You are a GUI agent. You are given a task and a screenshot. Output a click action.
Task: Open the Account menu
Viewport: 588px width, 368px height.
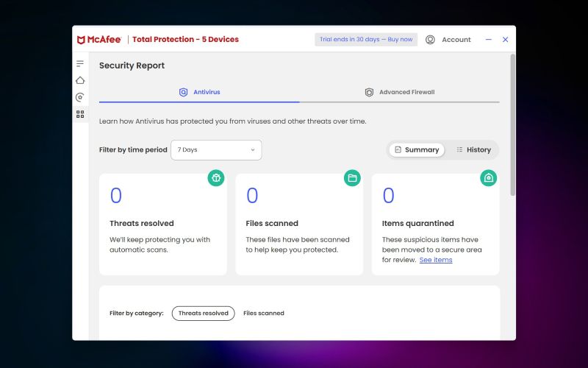tap(448, 40)
